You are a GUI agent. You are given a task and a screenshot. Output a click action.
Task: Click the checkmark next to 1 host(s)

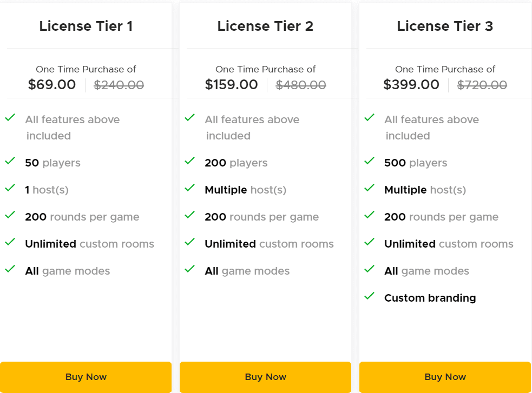(x=10, y=188)
